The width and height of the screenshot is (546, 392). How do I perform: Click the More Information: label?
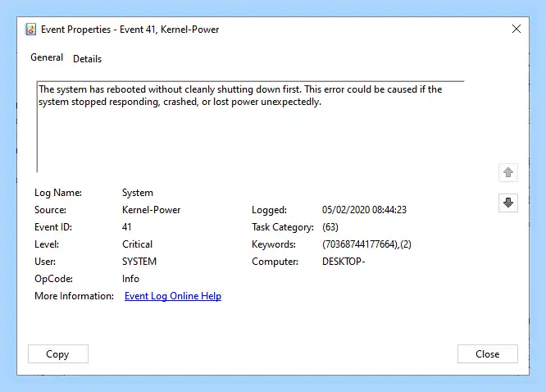(x=74, y=296)
